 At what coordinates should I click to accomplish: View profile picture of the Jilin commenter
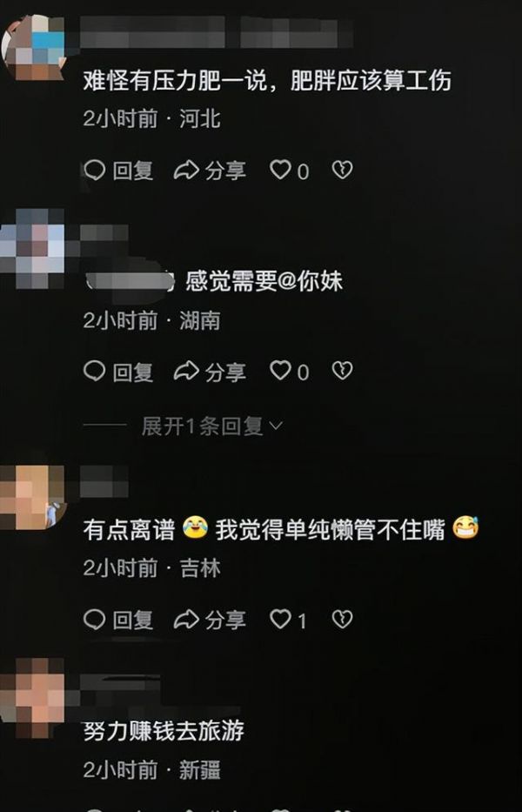coord(32,497)
